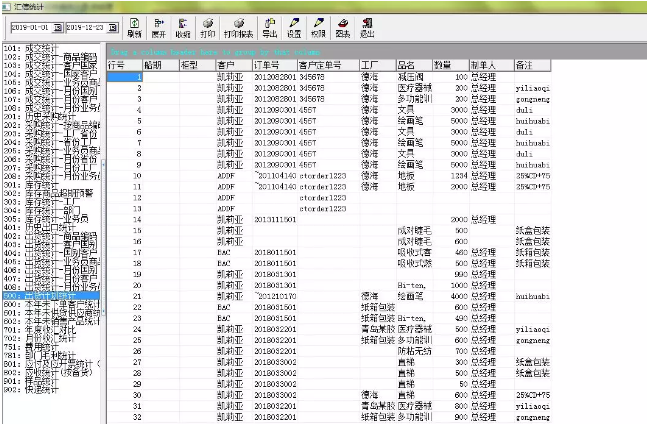
Task: Open 设置 (settings) from the toolbar
Action: click(294, 28)
